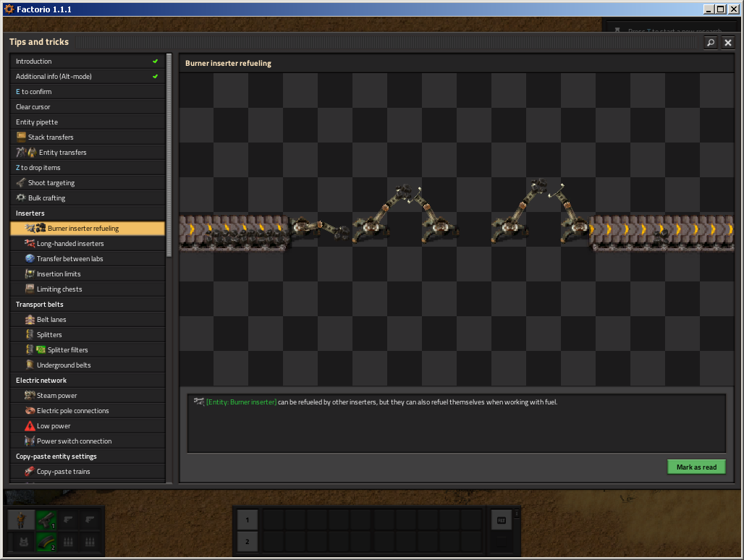Click the Transport belts category heading
Screen dimensions: 744x560
click(39, 305)
